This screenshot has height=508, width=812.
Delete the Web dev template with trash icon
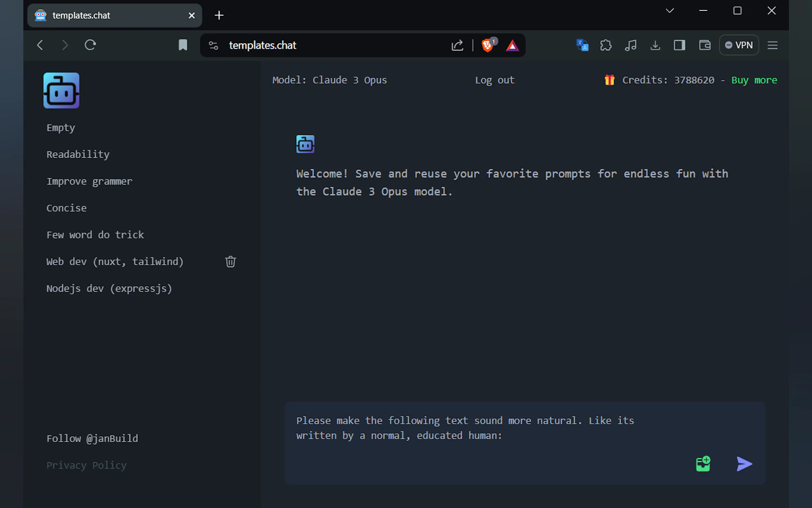click(x=230, y=261)
